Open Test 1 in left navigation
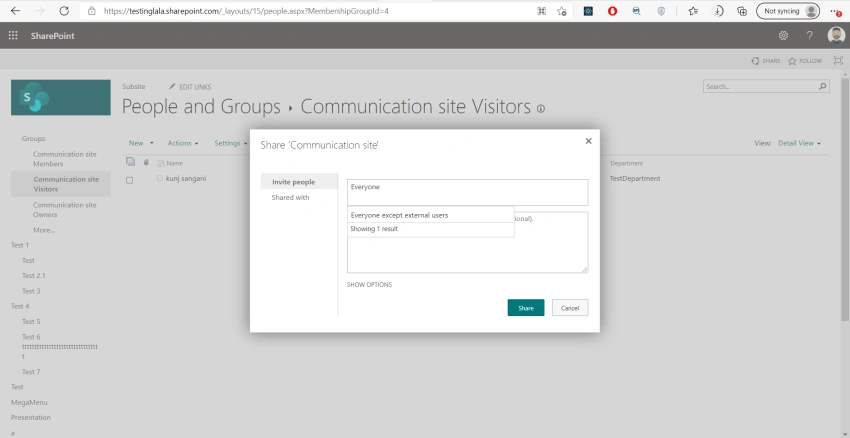This screenshot has height=438, width=850. [x=20, y=246]
